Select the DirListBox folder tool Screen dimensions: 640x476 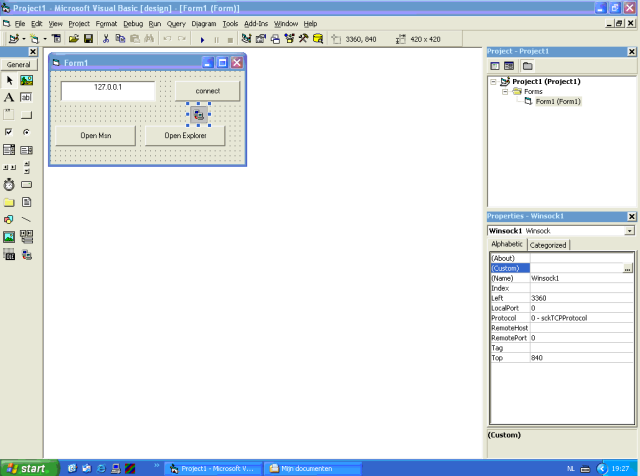coord(9,202)
